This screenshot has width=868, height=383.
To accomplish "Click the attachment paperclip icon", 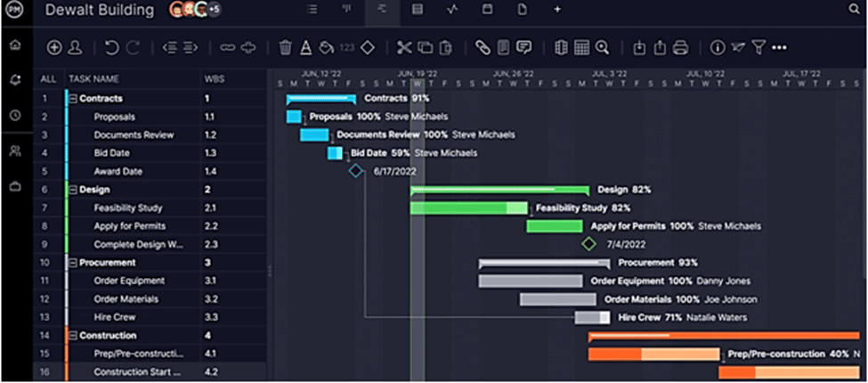I will (x=483, y=47).
